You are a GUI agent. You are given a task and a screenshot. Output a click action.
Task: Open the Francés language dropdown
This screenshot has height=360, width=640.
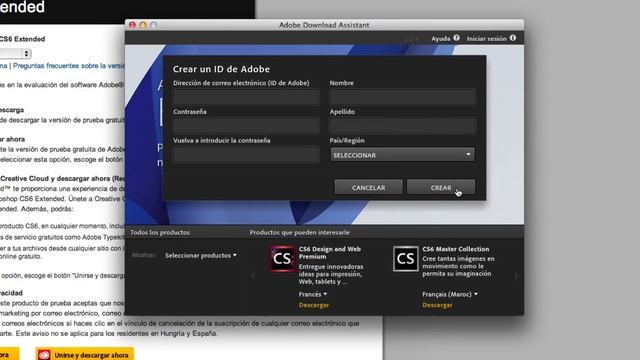[x=313, y=294]
